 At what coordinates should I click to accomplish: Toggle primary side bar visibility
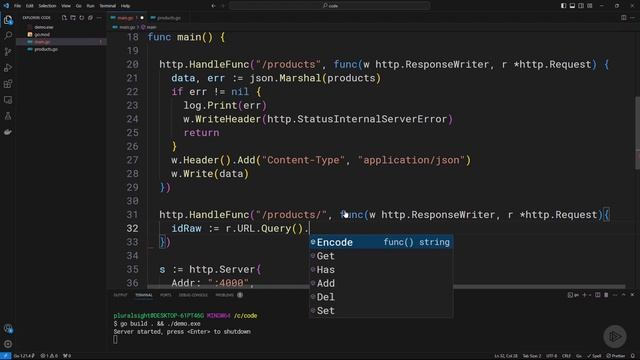[563, 6]
